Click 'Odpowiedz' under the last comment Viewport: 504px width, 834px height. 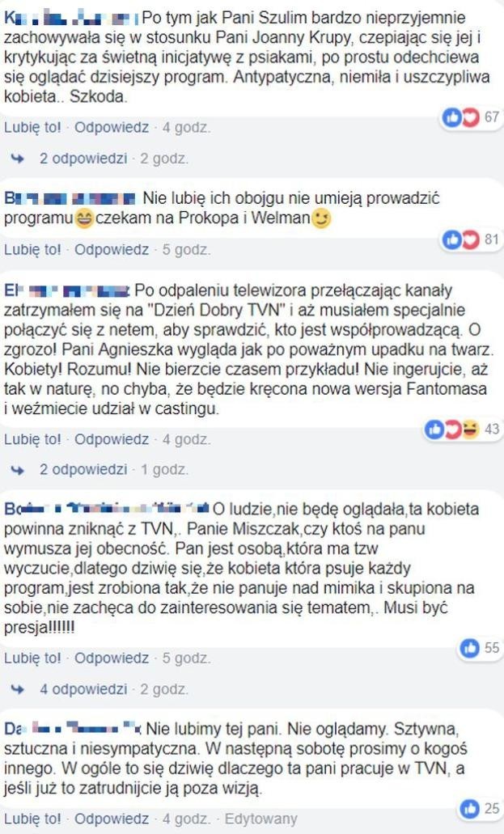click(112, 819)
